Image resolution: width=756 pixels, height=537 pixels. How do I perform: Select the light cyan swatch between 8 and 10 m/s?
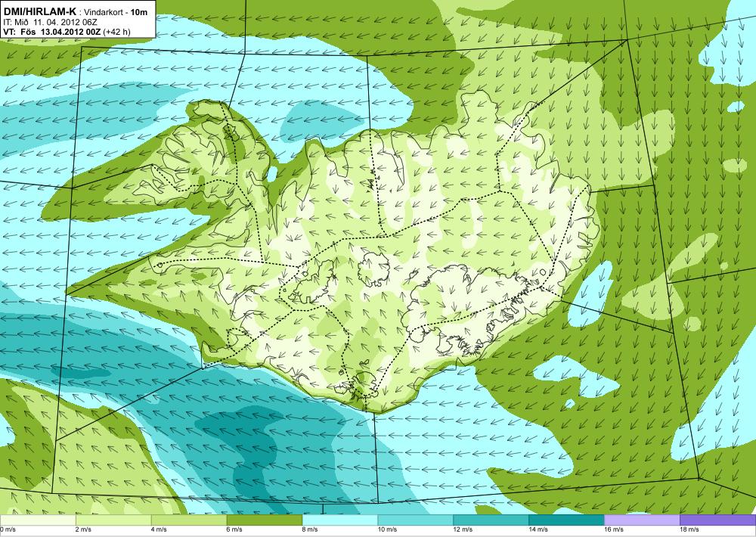tap(340, 520)
